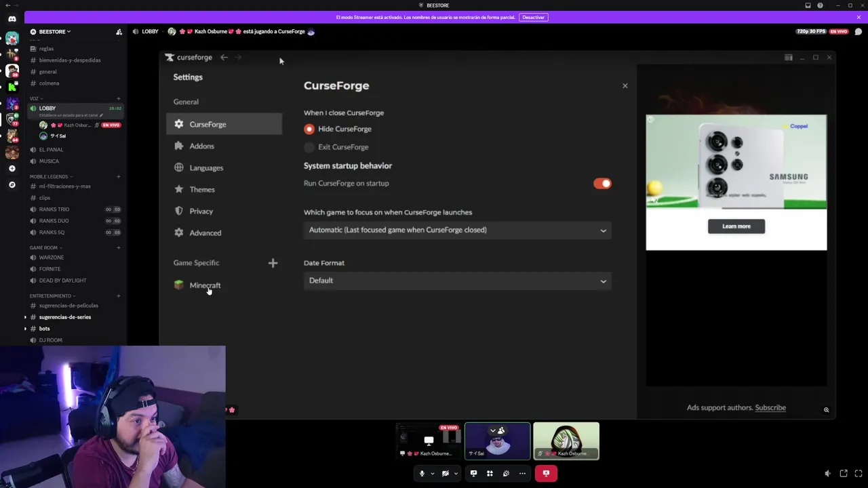Click the add a server plus icon
The image size is (868, 488).
click(x=12, y=168)
